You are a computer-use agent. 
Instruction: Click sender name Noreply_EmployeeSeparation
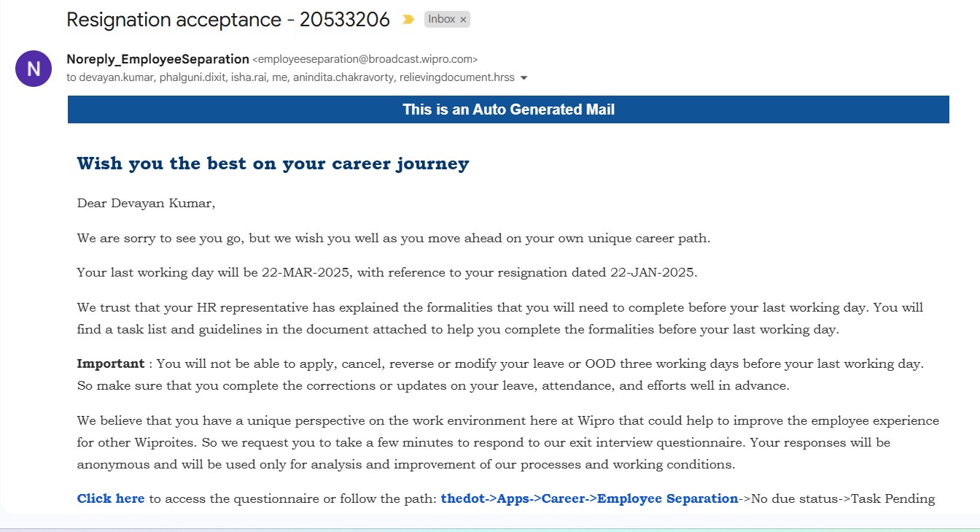[x=157, y=59]
